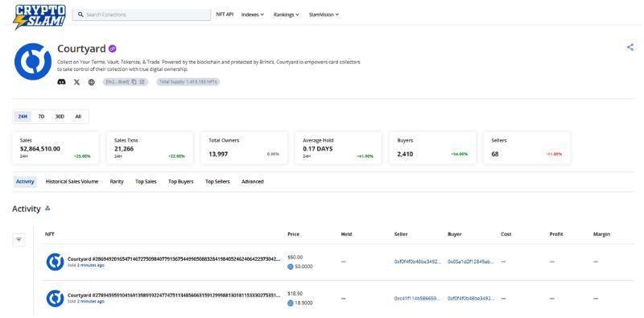The height and width of the screenshot is (318, 644).
Task: Click the Buyers 2,410 card
Action: point(432,148)
